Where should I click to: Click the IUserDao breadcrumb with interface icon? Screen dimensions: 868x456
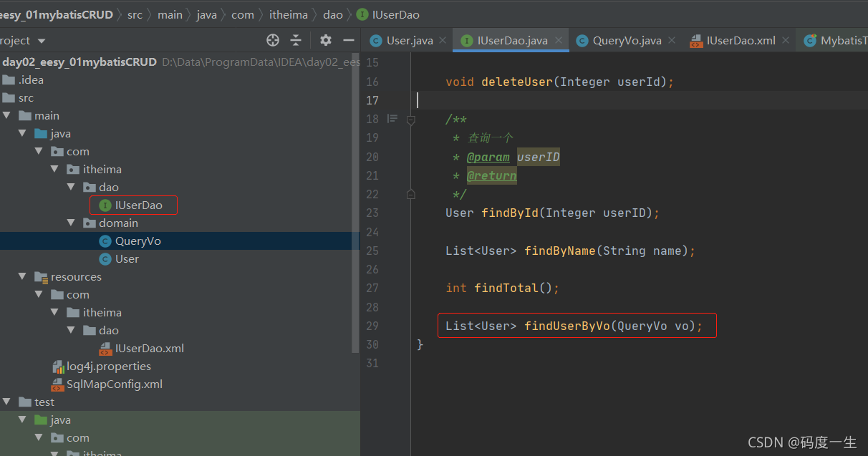[x=388, y=14]
